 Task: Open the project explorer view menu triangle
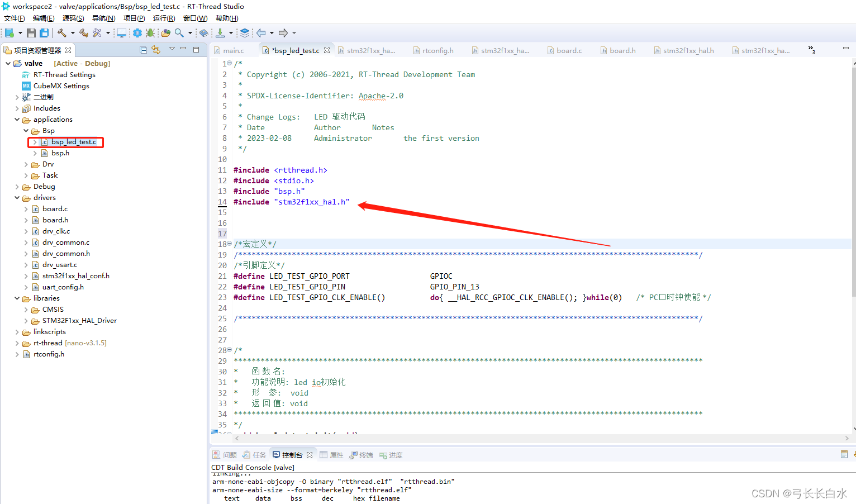coord(172,49)
